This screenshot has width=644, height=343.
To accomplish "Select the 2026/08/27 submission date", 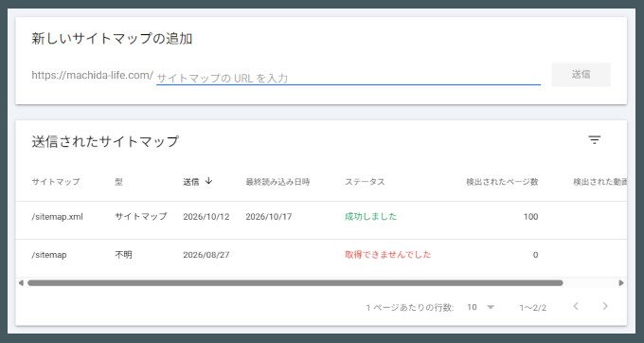I will coord(206,255).
